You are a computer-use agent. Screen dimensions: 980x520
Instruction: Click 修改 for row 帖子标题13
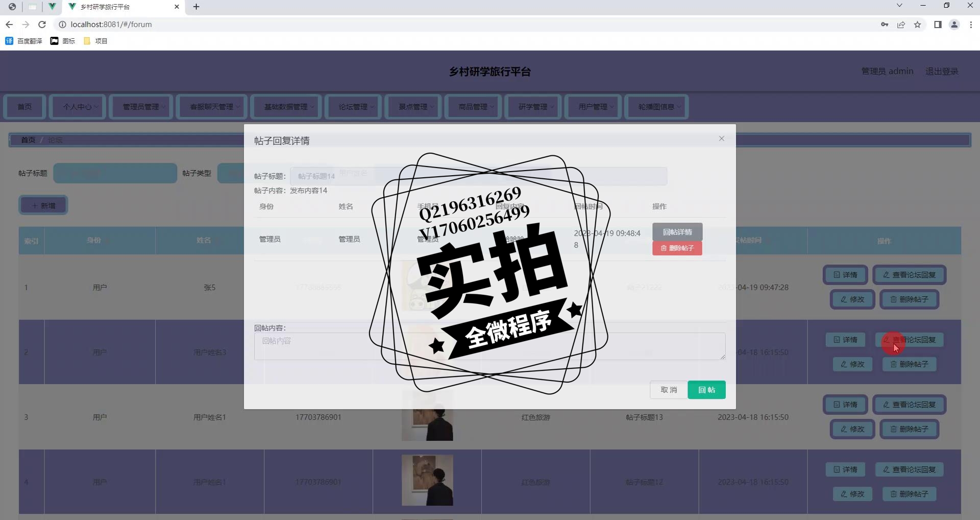852,429
